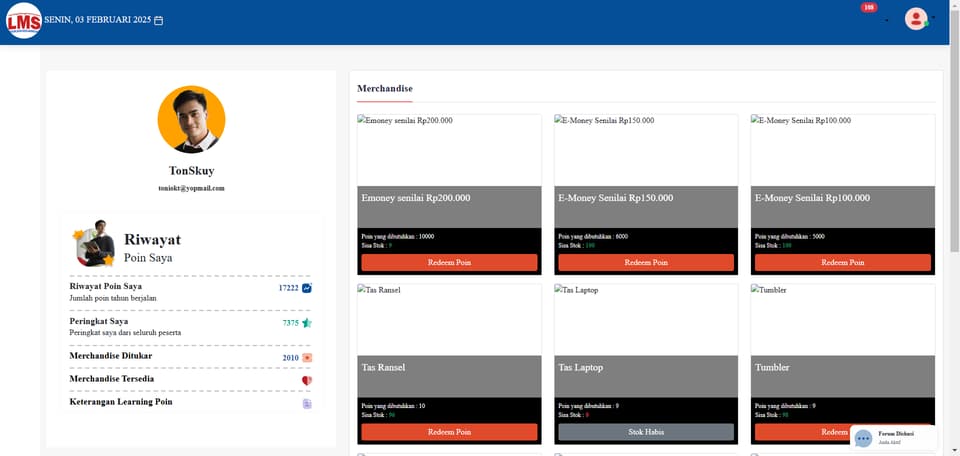The width and height of the screenshot is (960, 456).
Task: Click the Riwayat Poin Saya illustration of student
Action: (x=94, y=243)
